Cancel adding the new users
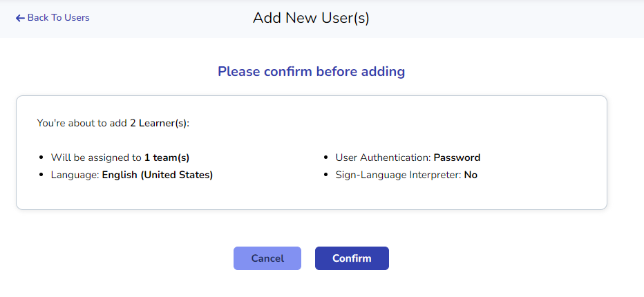Viewport: 644px width, 297px height. coord(267,258)
